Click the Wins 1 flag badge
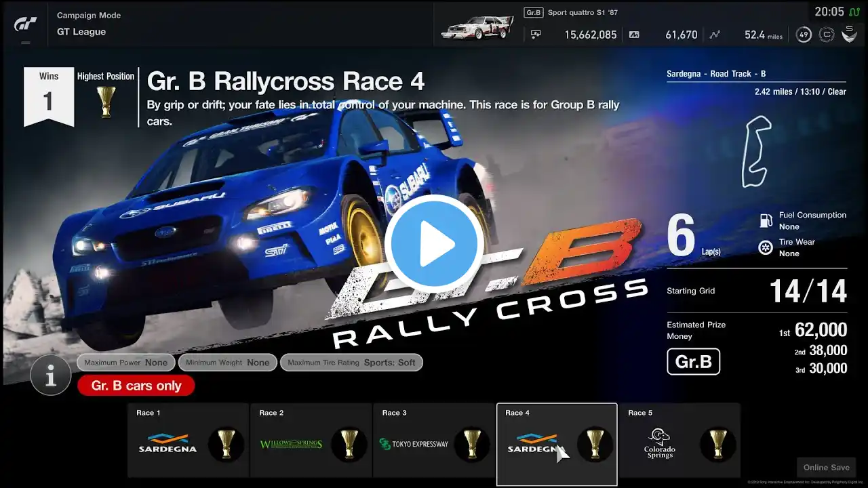Screen dimensions: 868x488 48,96
